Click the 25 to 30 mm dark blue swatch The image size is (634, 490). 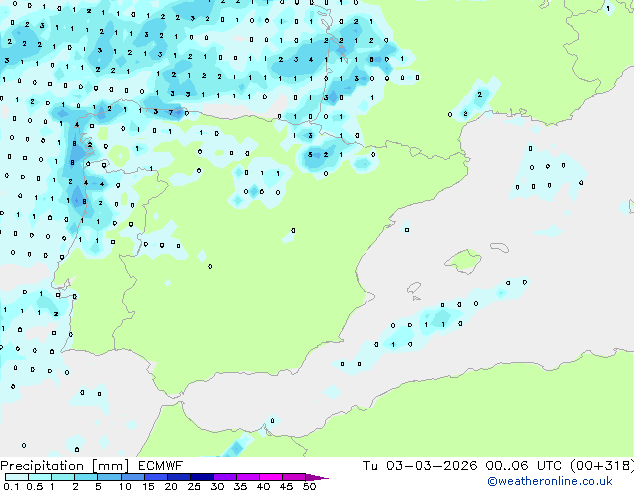click(202, 477)
